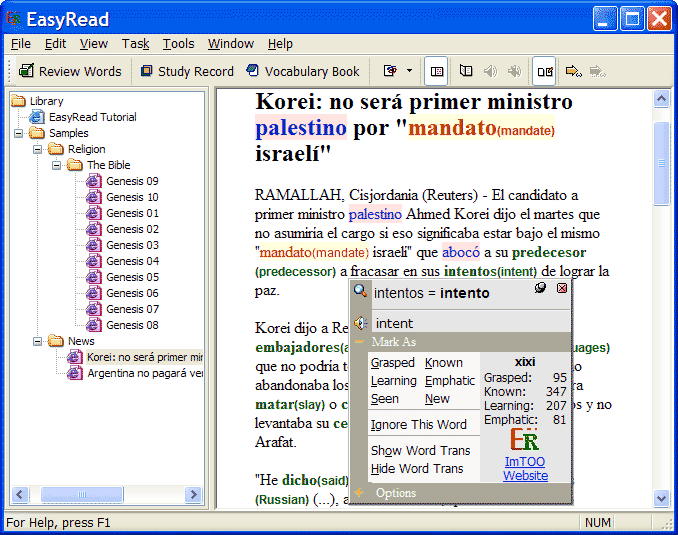Open Review Words from toolbar
Viewport: 678px width, 535px height.
pyautogui.click(x=70, y=71)
